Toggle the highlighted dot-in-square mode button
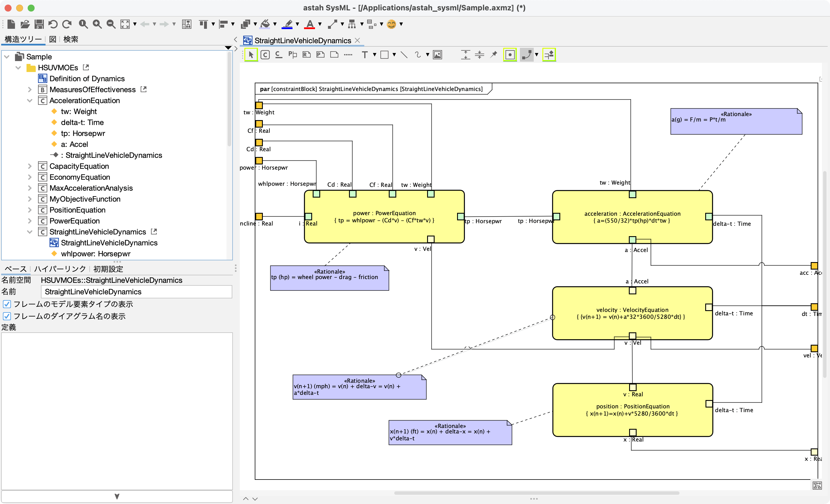 click(510, 54)
